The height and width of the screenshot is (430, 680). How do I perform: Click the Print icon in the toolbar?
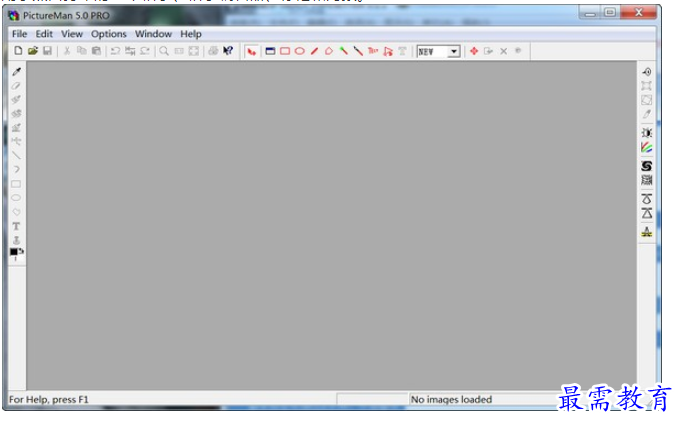click(x=213, y=51)
